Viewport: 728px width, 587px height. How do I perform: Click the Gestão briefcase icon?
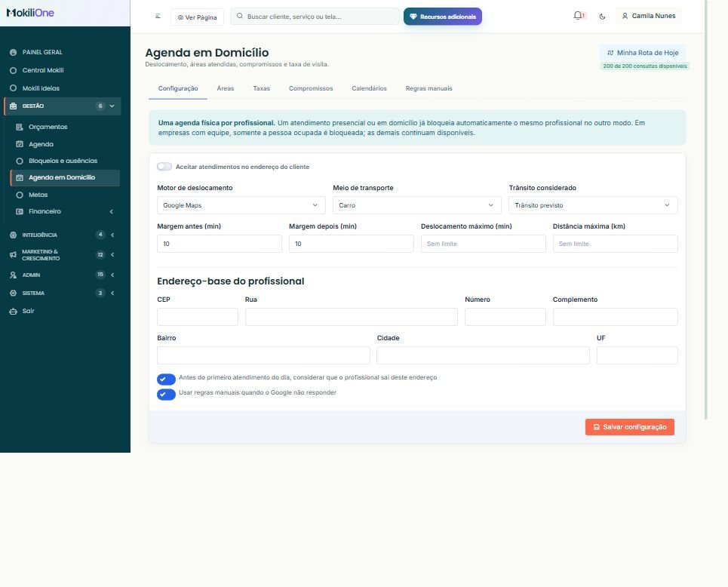(x=13, y=106)
